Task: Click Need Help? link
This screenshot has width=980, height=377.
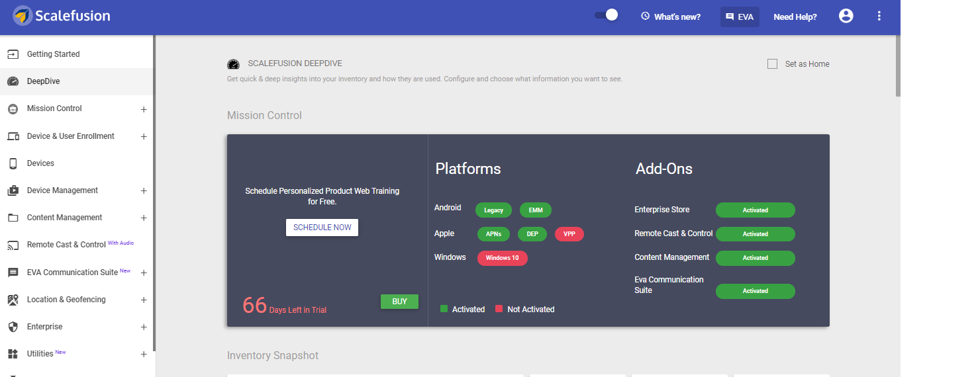Action: (x=795, y=17)
